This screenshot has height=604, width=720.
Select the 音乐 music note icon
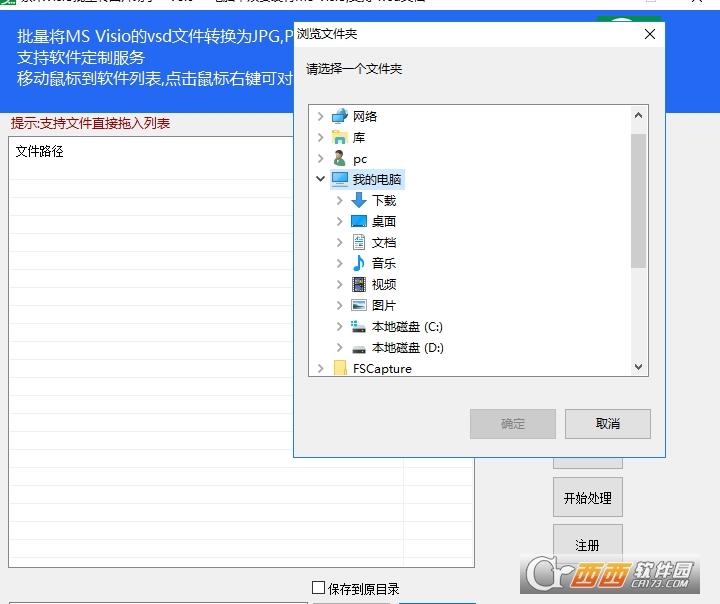(359, 263)
